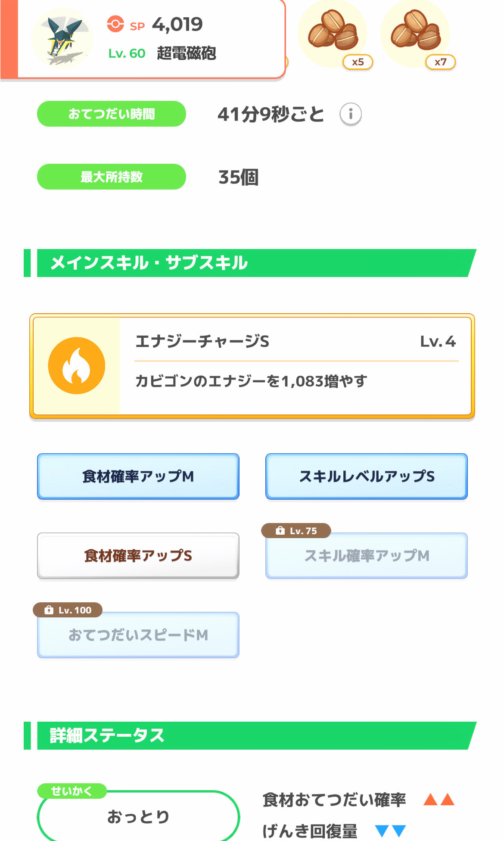Tap the SP Poké Ball icon
The height and width of the screenshot is (841, 504).
pyautogui.click(x=115, y=24)
